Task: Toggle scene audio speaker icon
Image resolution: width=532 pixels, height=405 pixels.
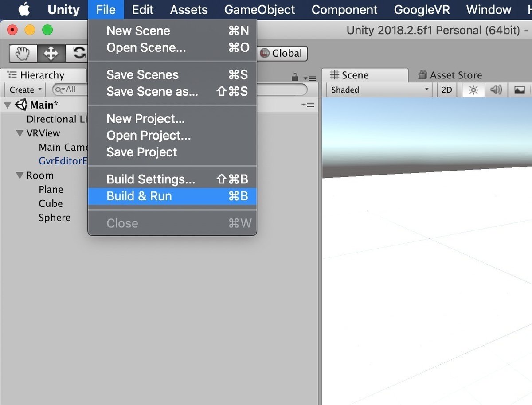Action: pos(496,90)
